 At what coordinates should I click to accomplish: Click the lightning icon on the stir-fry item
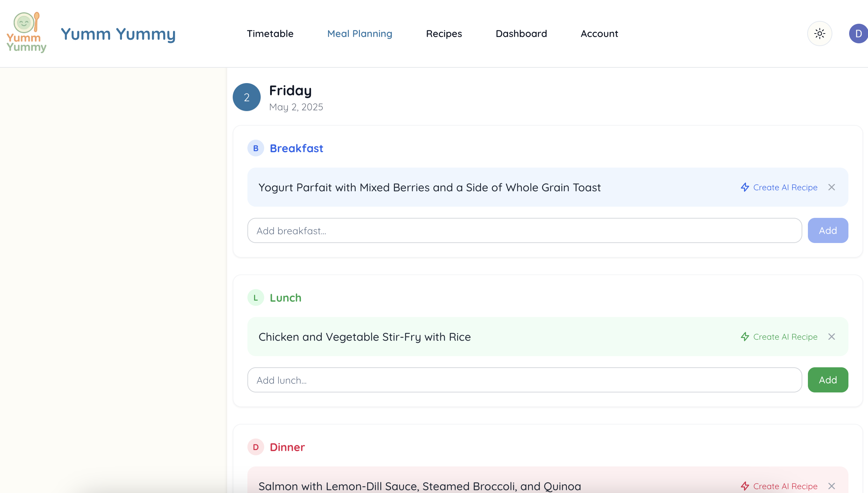point(745,337)
